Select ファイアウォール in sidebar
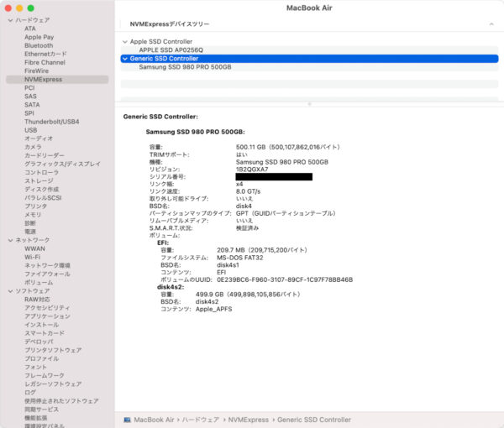This screenshot has height=428, width=504. [48, 274]
